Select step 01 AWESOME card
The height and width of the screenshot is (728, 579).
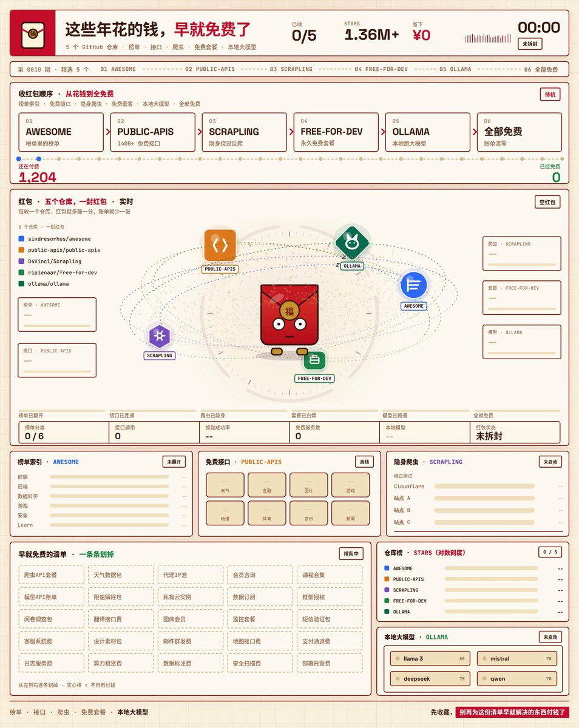tap(61, 132)
